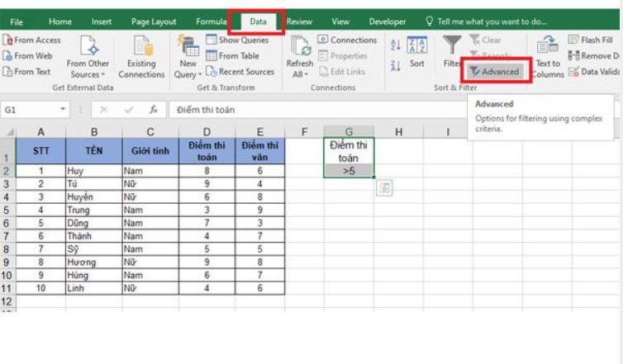This screenshot has width=623, height=364.
Task: Click From Table
Action: click(232, 56)
